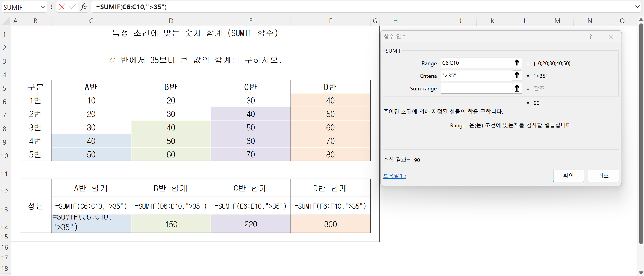Click the Criteria input field
The height and width of the screenshot is (276, 644).
click(476, 75)
